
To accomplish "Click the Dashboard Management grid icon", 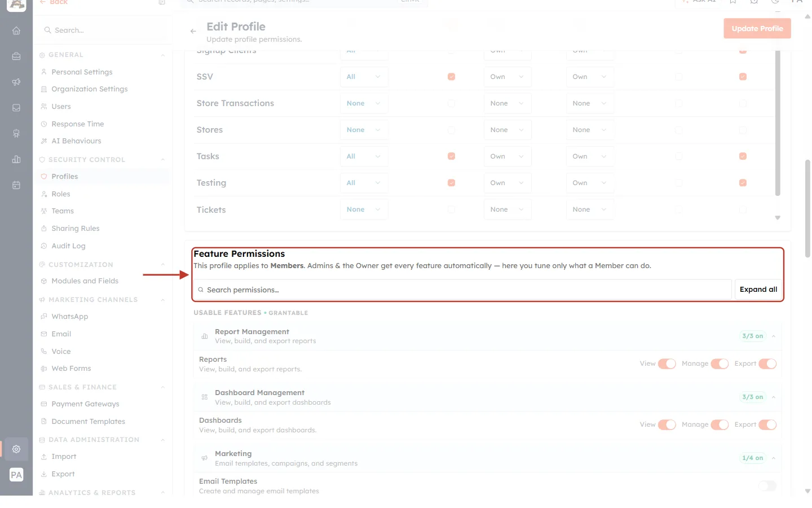I will (x=205, y=397).
